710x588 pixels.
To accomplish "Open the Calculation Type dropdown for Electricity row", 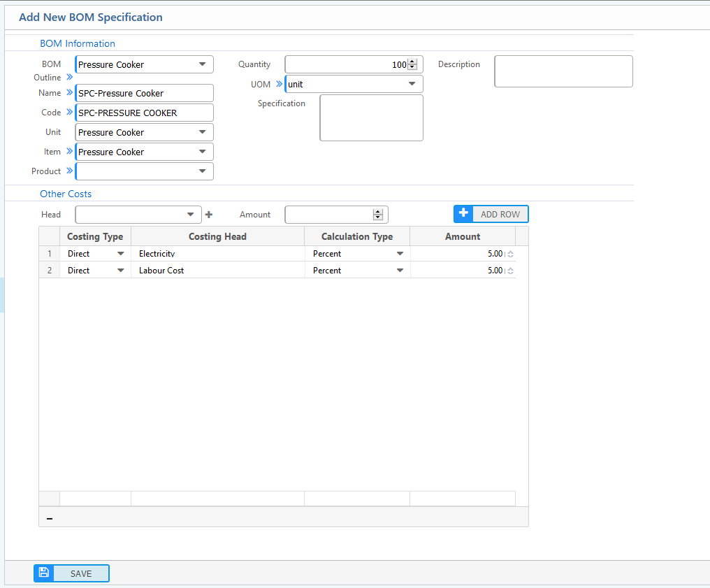I will (400, 253).
